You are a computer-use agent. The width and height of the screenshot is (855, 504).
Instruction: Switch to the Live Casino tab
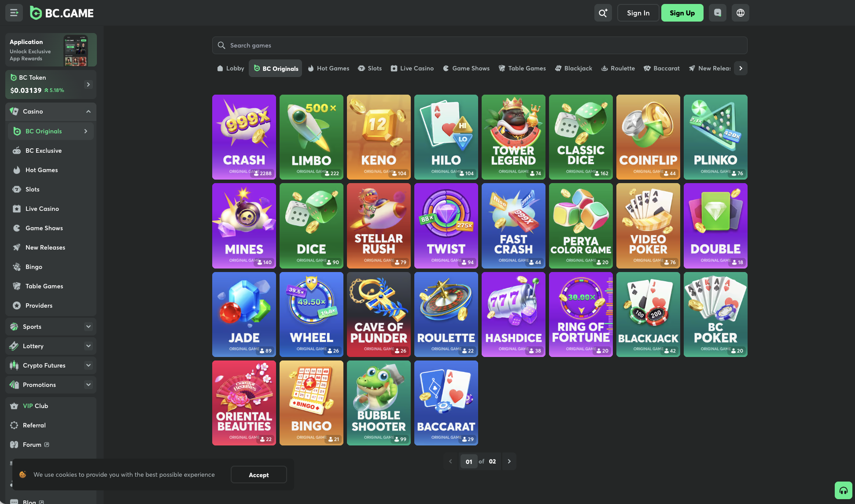tap(412, 68)
